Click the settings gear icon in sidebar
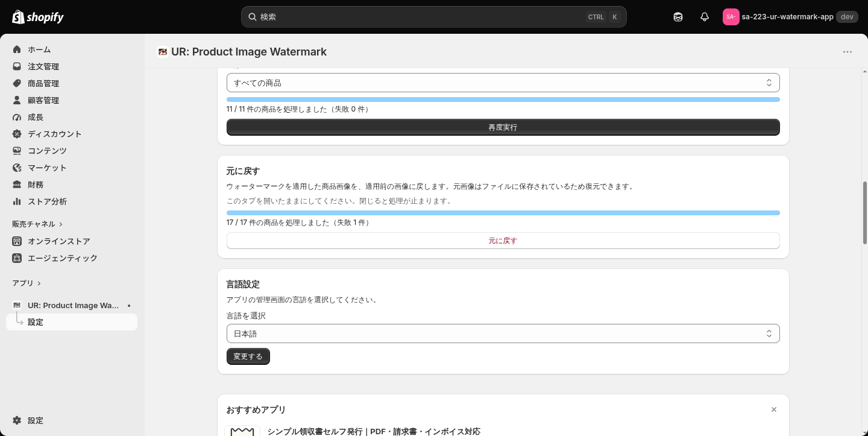Screen dimensions: 868x436 17,420
